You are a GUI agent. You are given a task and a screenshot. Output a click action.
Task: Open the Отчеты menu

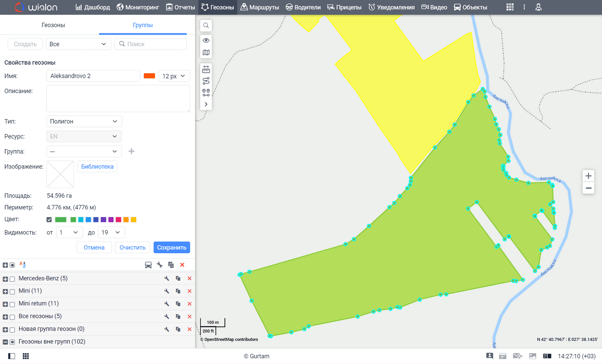click(x=181, y=7)
